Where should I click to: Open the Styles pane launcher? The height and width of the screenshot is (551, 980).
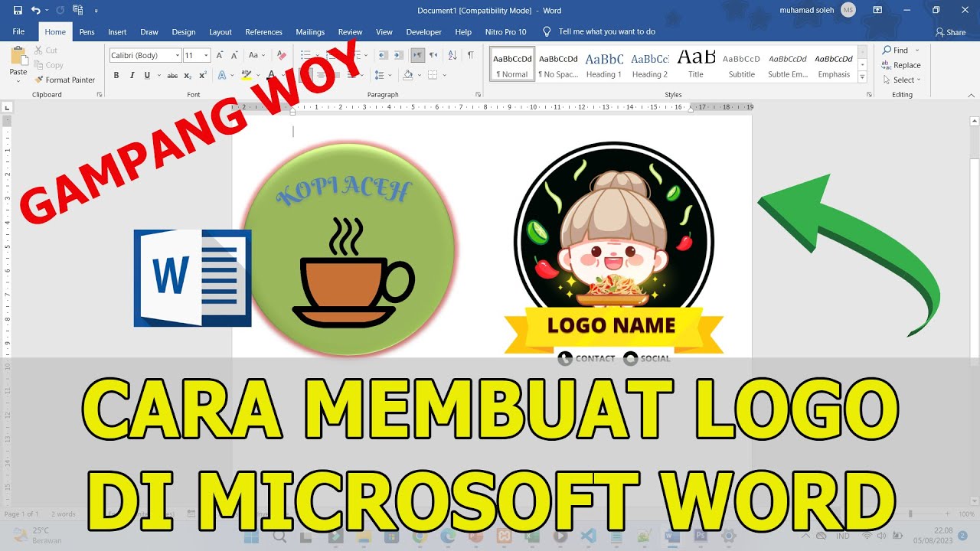pyautogui.click(x=869, y=94)
